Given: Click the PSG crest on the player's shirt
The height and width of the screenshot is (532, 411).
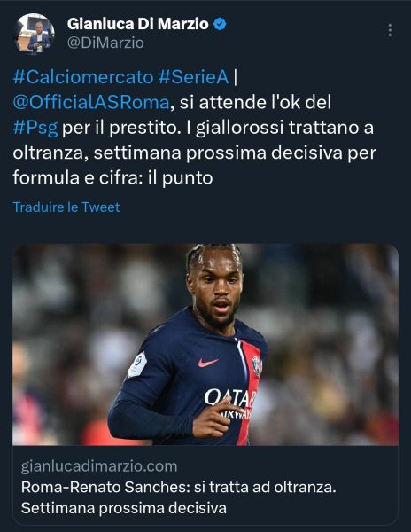Looking at the screenshot, I should click(x=257, y=365).
